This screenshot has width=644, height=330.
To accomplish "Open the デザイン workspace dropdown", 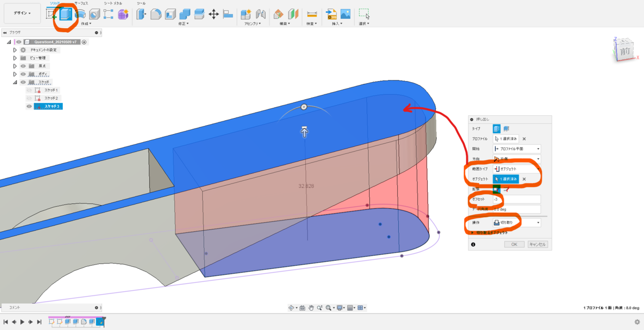I will click(22, 13).
